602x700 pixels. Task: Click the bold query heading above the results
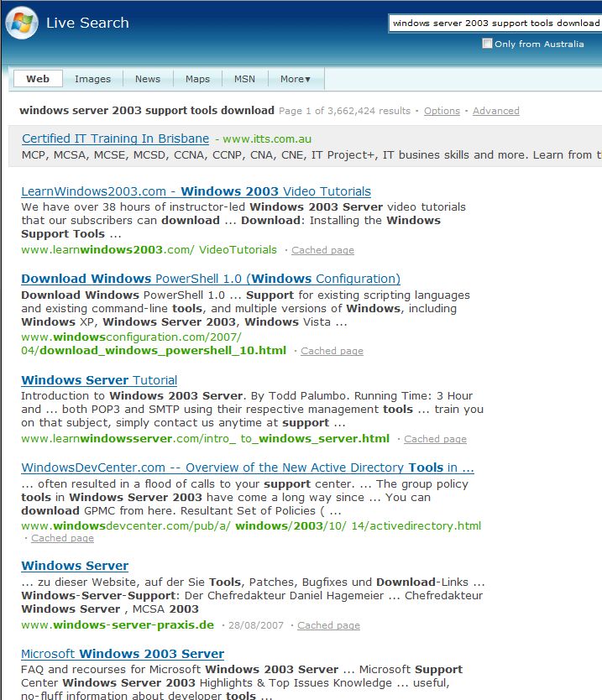coord(147,110)
